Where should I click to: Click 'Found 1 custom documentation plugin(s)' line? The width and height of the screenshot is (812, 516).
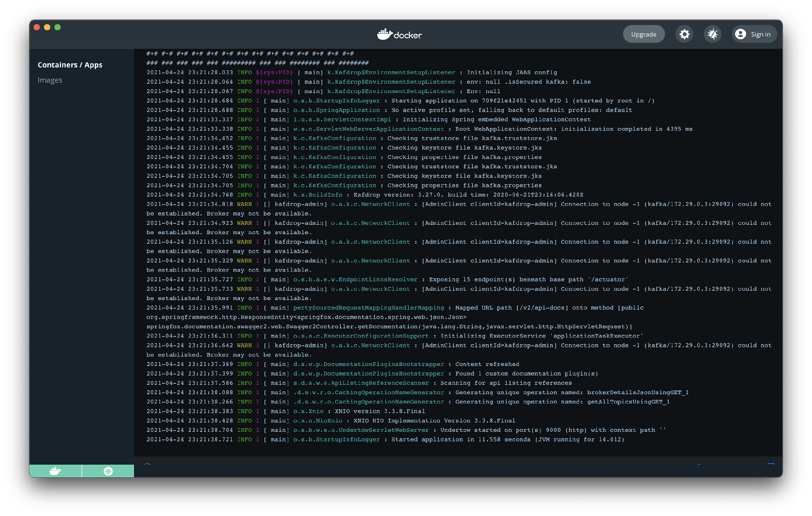[x=372, y=374]
